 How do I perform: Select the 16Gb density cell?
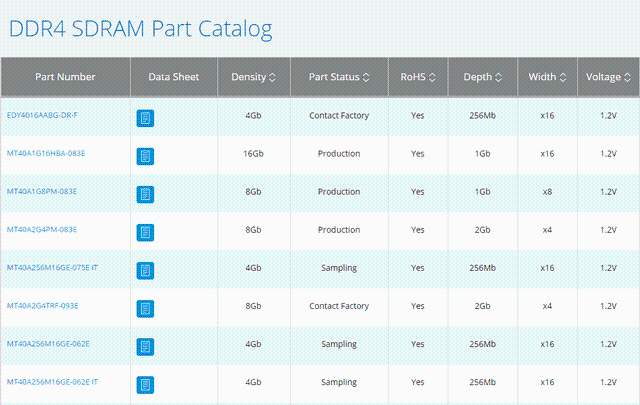pos(253,154)
